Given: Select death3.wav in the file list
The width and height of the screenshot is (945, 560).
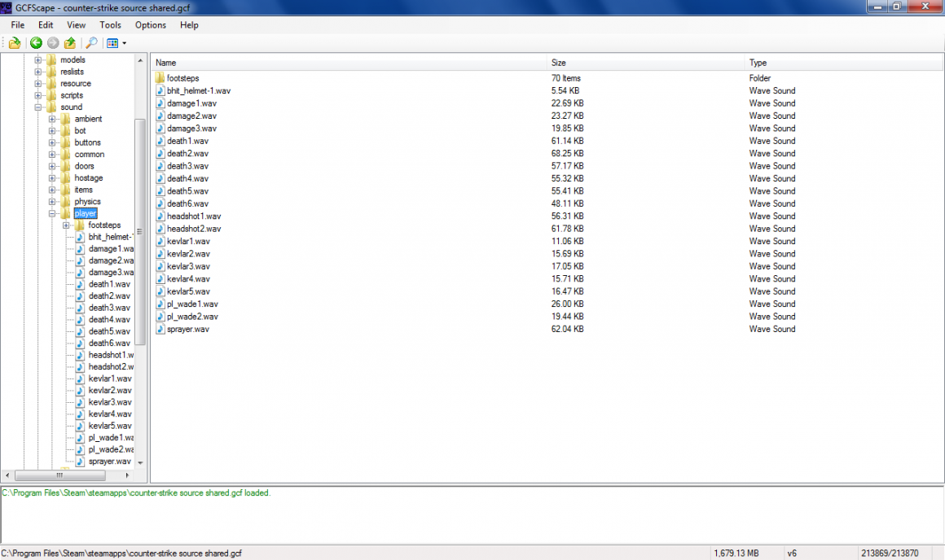Looking at the screenshot, I should (187, 166).
